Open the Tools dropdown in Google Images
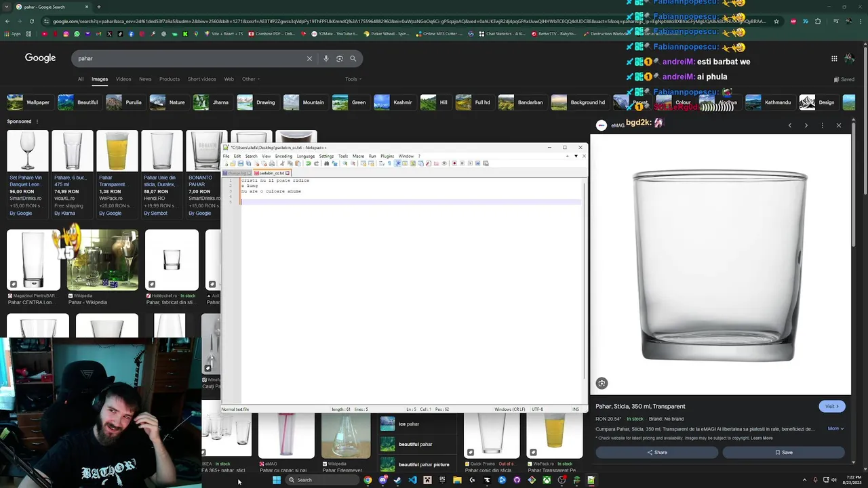 pos(353,79)
